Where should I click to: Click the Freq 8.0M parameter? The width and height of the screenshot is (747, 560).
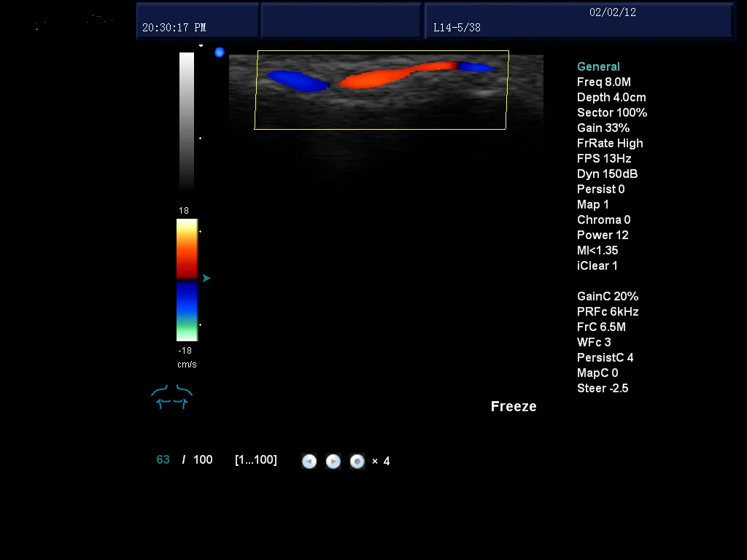pyautogui.click(x=604, y=82)
